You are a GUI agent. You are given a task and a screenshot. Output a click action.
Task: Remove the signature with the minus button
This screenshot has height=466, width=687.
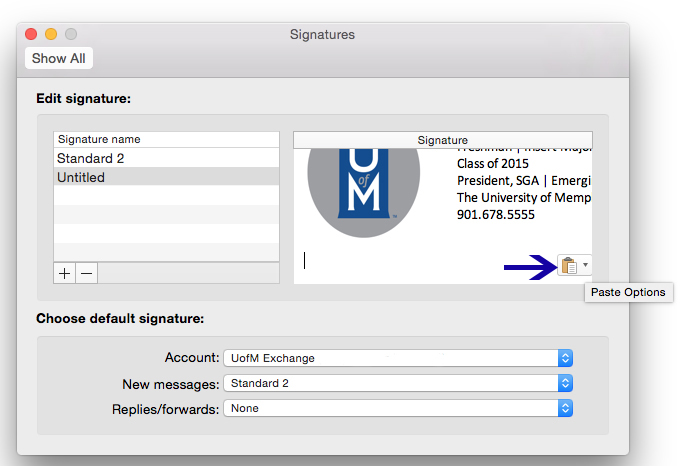point(86,273)
